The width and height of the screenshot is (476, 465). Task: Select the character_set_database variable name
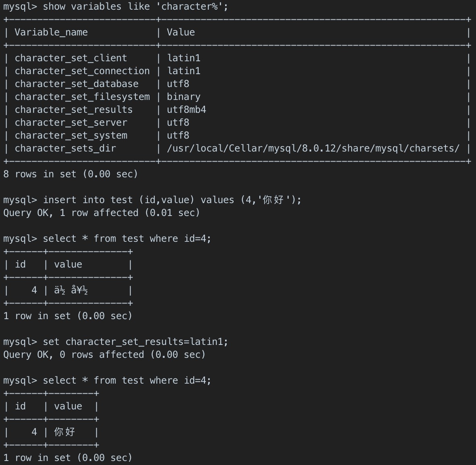[x=77, y=84]
